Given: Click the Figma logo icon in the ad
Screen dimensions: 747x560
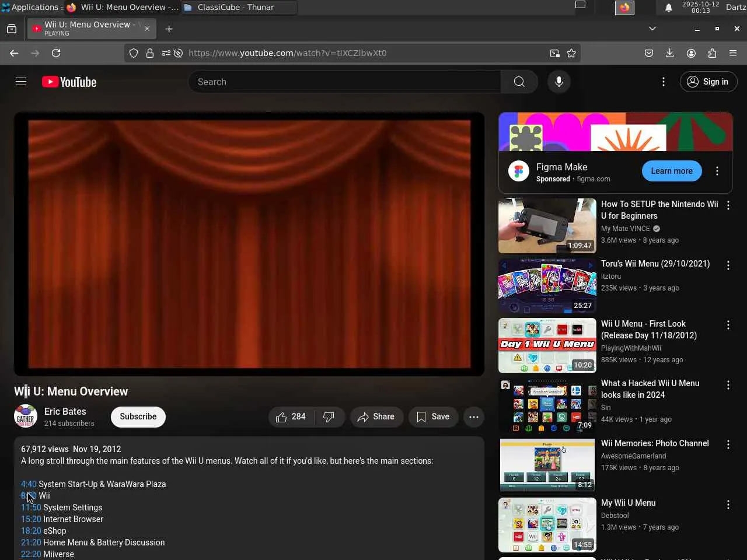Looking at the screenshot, I should point(519,171).
